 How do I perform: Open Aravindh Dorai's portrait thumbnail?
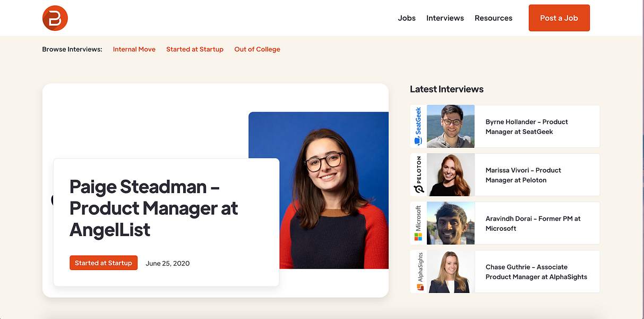pyautogui.click(x=451, y=223)
